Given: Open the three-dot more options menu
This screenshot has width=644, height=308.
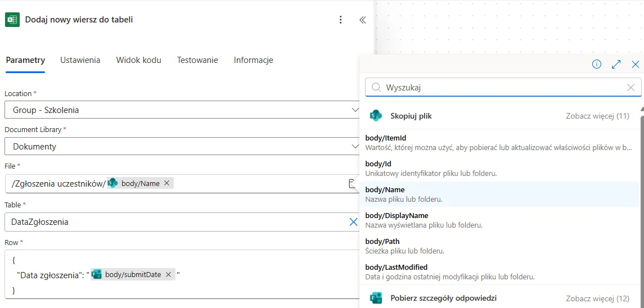Looking at the screenshot, I should coord(340,20).
